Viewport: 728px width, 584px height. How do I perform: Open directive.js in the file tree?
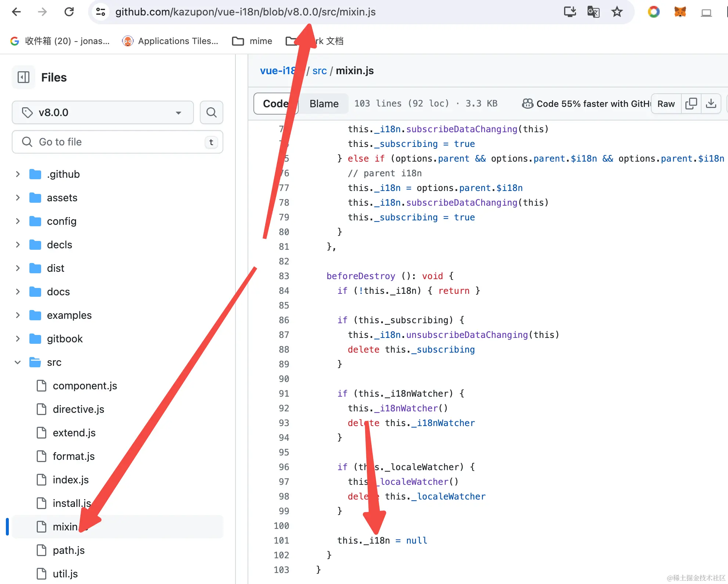tap(78, 409)
